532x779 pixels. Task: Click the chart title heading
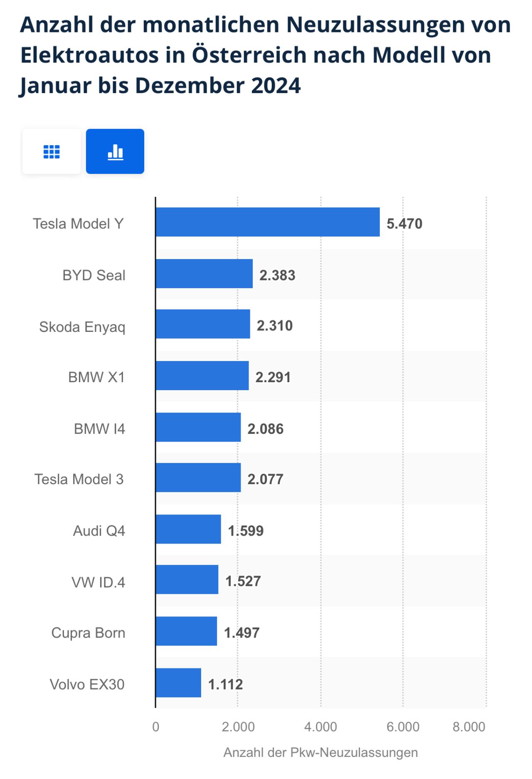tap(265, 55)
